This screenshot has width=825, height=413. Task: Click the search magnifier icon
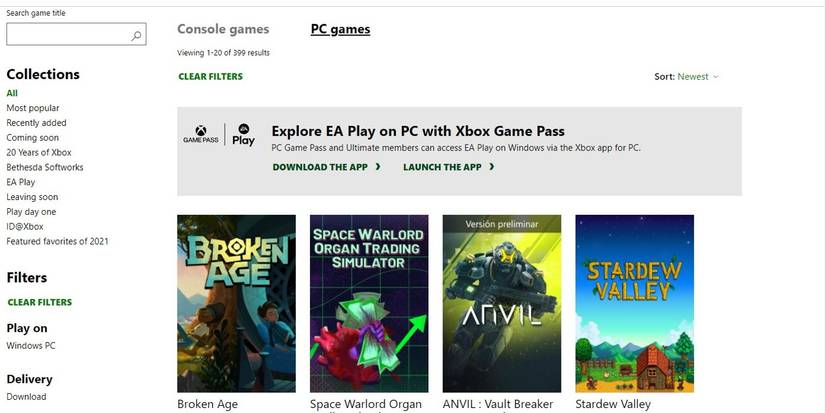pos(136,35)
